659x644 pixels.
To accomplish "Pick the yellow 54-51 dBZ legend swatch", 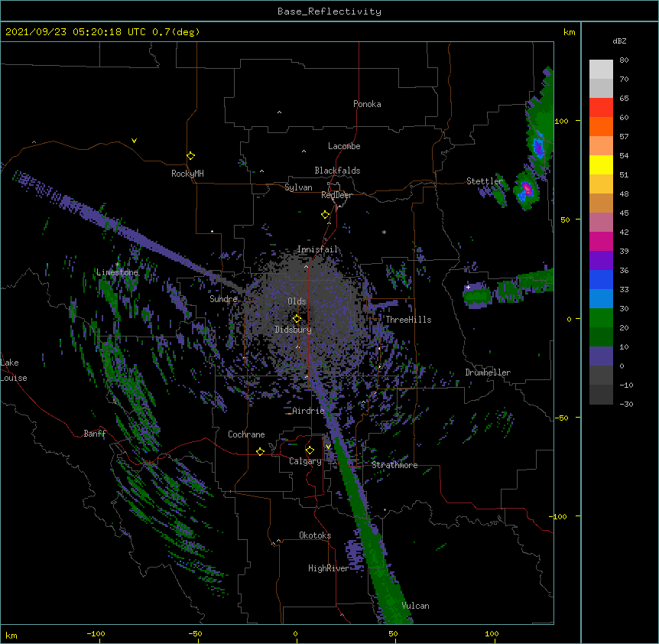I will click(601, 164).
